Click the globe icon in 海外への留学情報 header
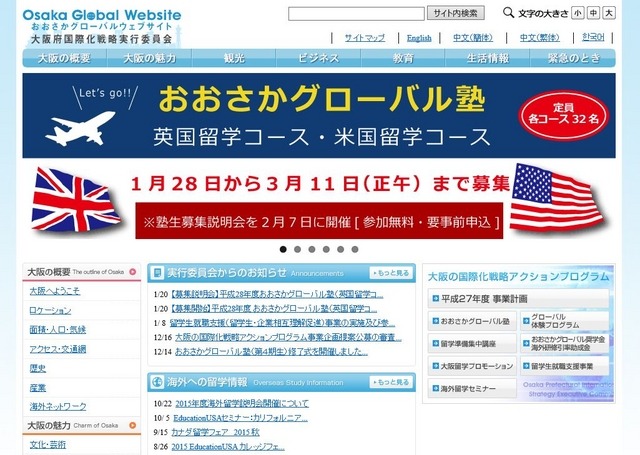Screen dimensions: 640x455 [x=157, y=382]
